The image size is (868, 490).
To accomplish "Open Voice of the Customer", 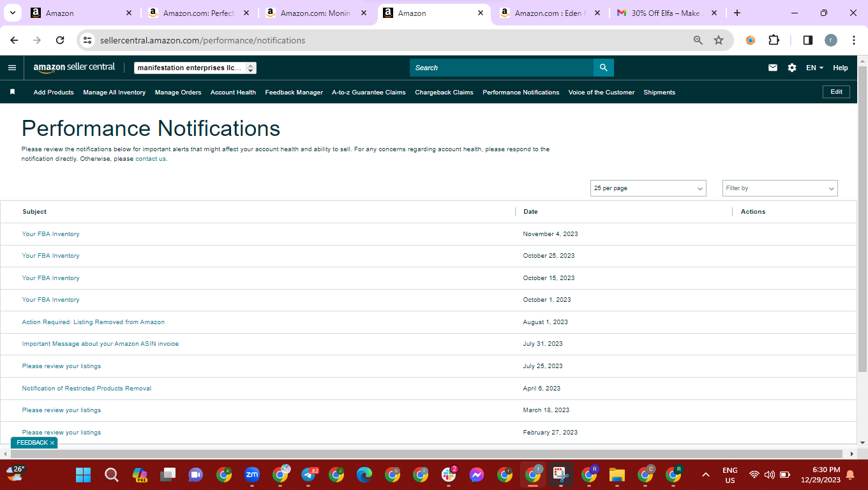I will coord(601,93).
